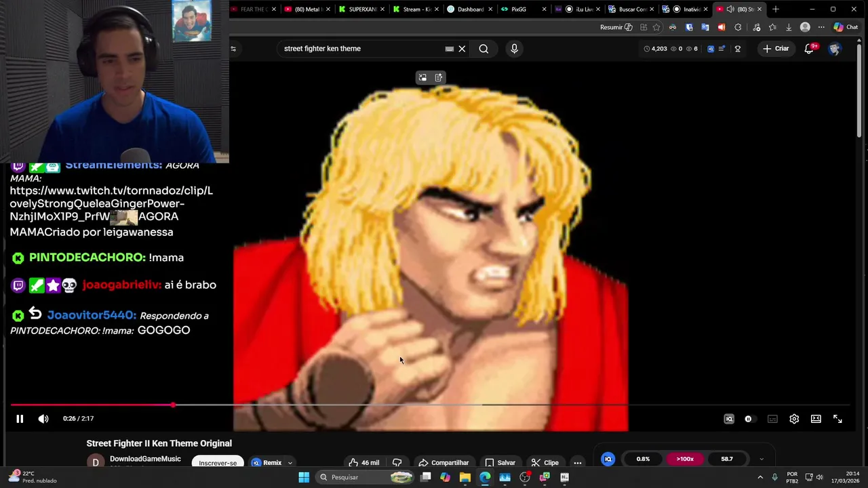
Task: Pause the YouTube video
Action: tap(20, 419)
